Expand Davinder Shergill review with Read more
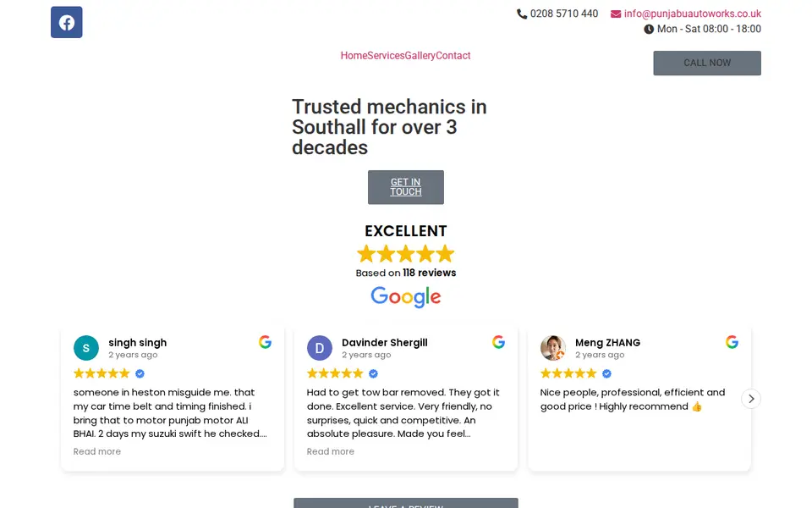Screen dimensions: 812x508 point(331,451)
